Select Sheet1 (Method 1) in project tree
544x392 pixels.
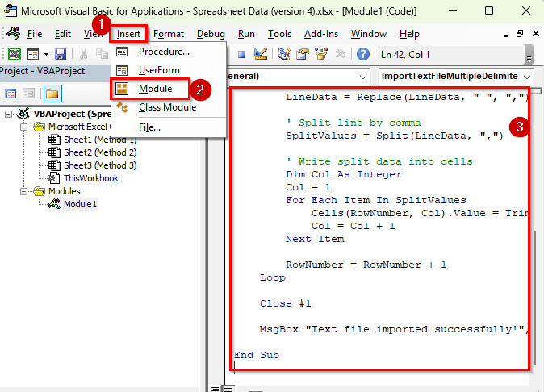100,140
